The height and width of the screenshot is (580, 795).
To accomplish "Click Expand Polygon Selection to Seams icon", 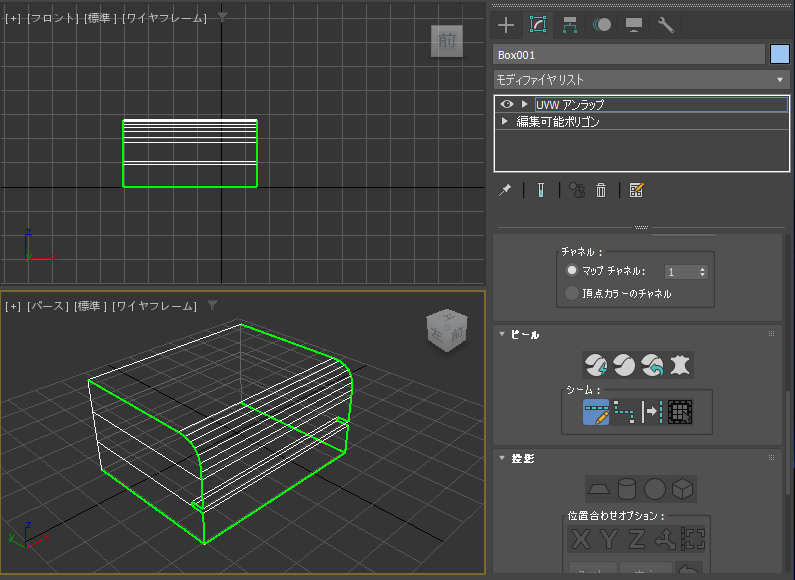I will (680, 412).
